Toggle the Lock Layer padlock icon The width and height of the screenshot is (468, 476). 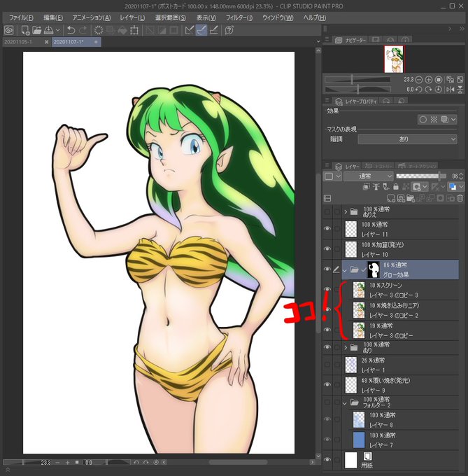[x=396, y=187]
